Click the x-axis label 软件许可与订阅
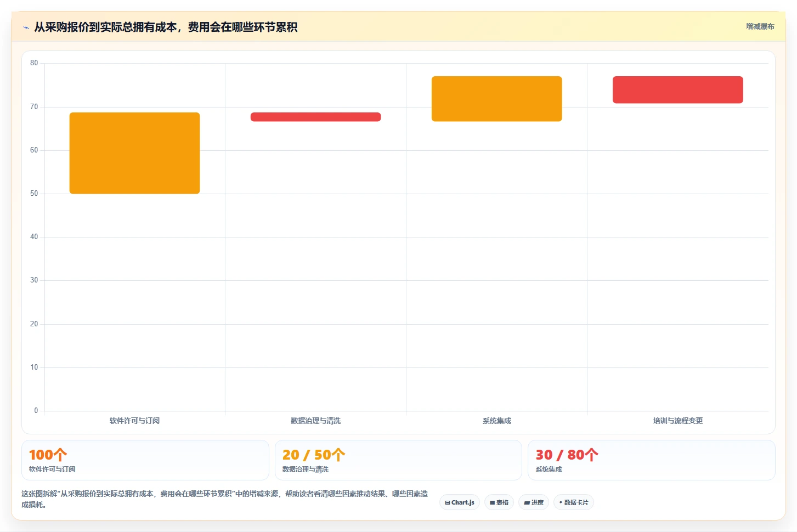 pos(134,421)
